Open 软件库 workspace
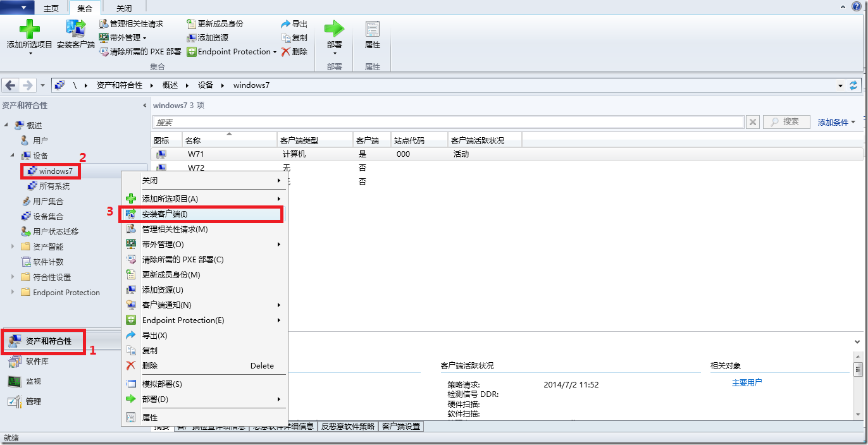 point(37,362)
